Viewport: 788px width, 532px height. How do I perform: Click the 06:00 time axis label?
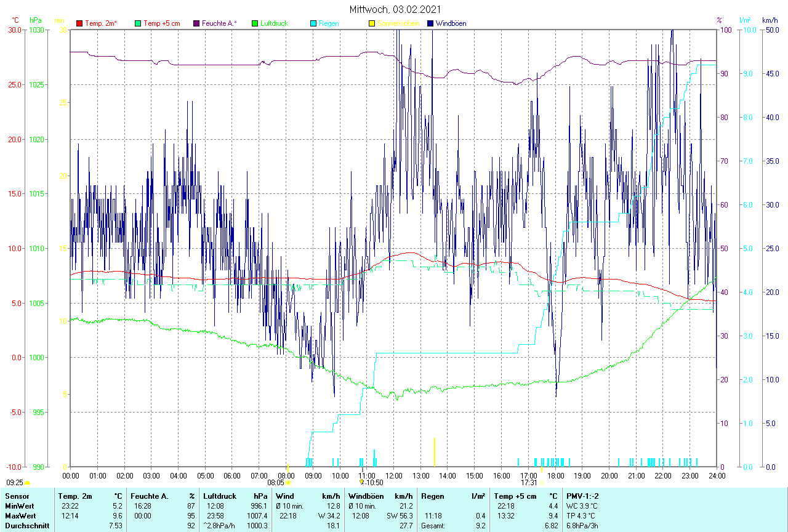pyautogui.click(x=232, y=475)
